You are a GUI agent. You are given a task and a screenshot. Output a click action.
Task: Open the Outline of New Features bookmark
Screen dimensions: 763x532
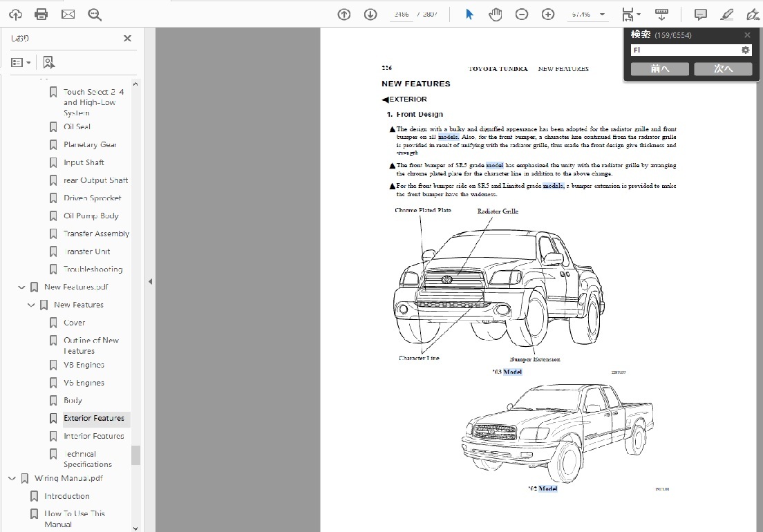pos(91,345)
